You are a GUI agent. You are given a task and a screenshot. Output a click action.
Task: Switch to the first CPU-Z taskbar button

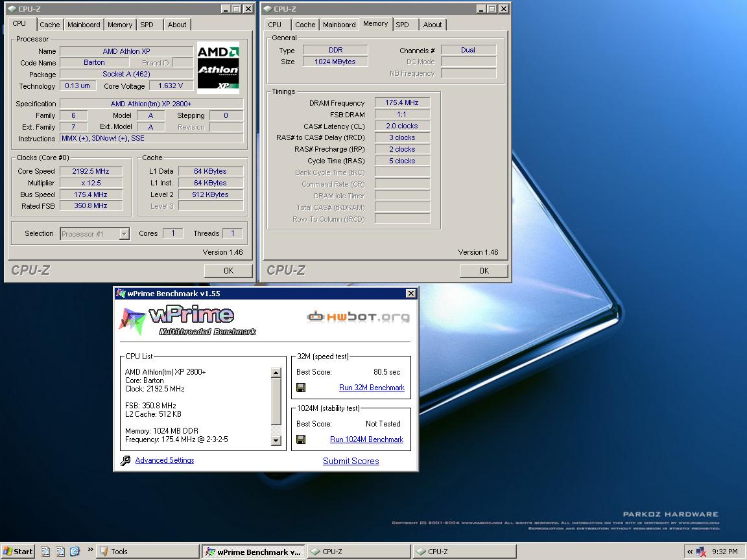[x=359, y=552]
